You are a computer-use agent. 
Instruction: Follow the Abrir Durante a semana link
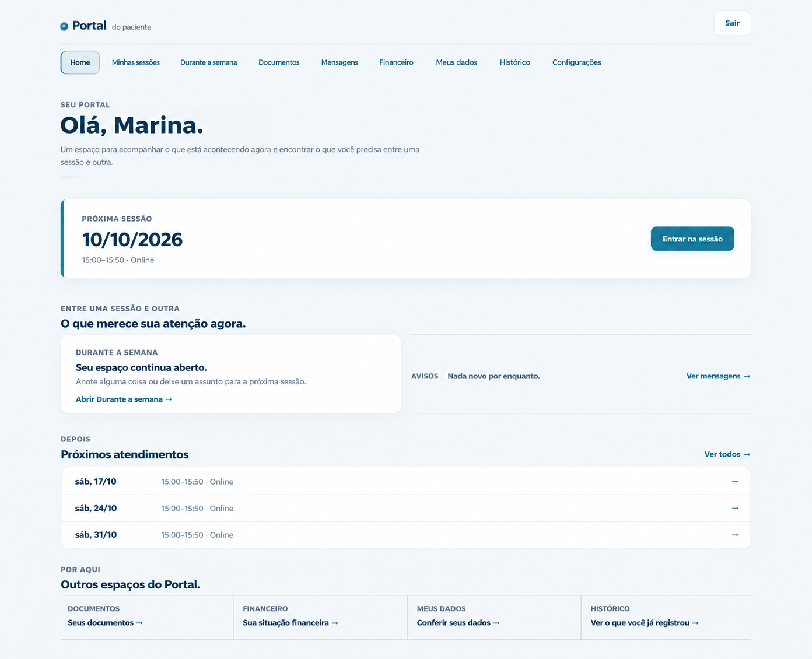click(124, 399)
